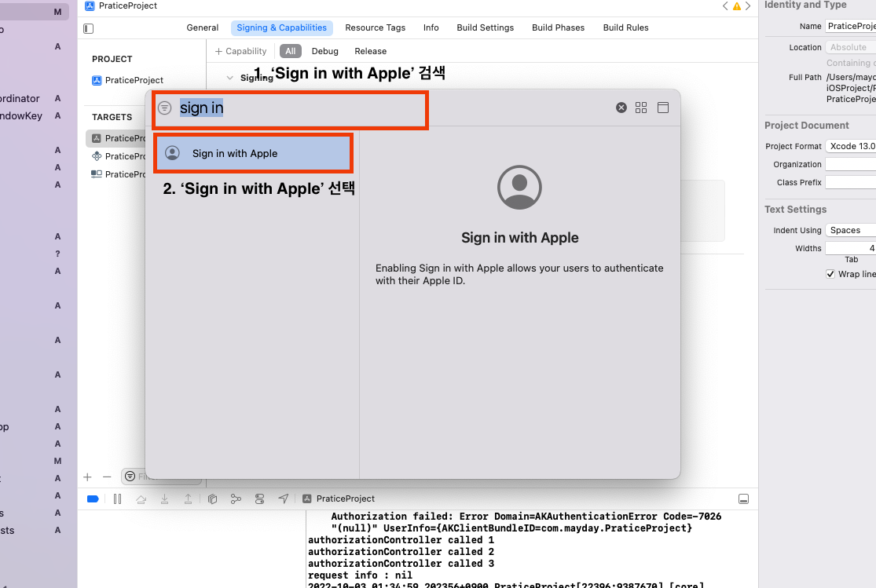Click 'authorizationController called 1' console line
The height and width of the screenshot is (588, 876).
tap(401, 540)
